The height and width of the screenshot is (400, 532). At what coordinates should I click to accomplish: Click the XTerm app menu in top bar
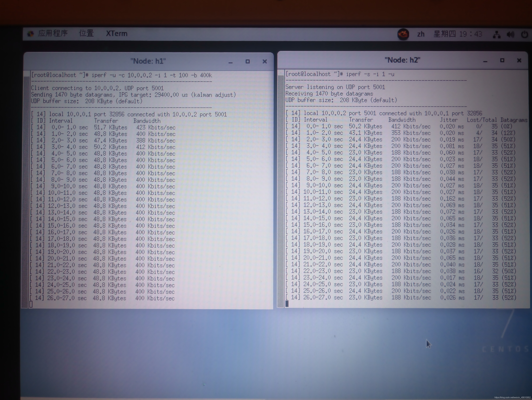tap(117, 33)
